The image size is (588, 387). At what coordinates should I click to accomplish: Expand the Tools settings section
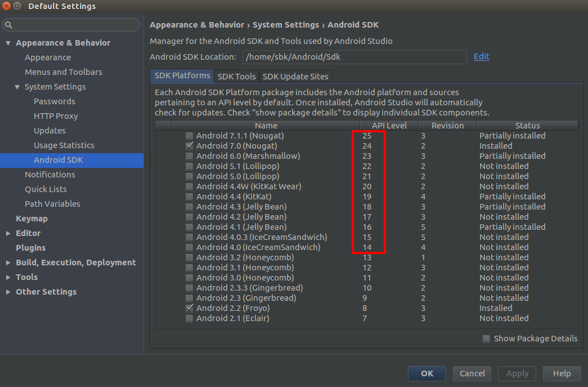[8, 277]
